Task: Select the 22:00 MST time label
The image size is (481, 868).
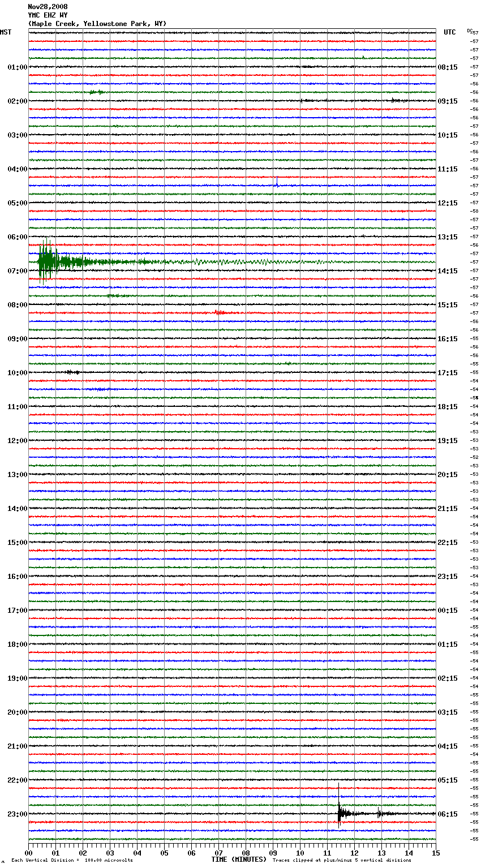Action: tap(18, 780)
